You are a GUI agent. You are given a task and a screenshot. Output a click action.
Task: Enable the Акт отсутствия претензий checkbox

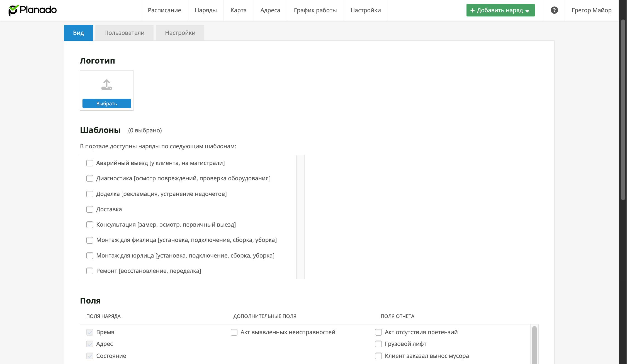[378, 332]
